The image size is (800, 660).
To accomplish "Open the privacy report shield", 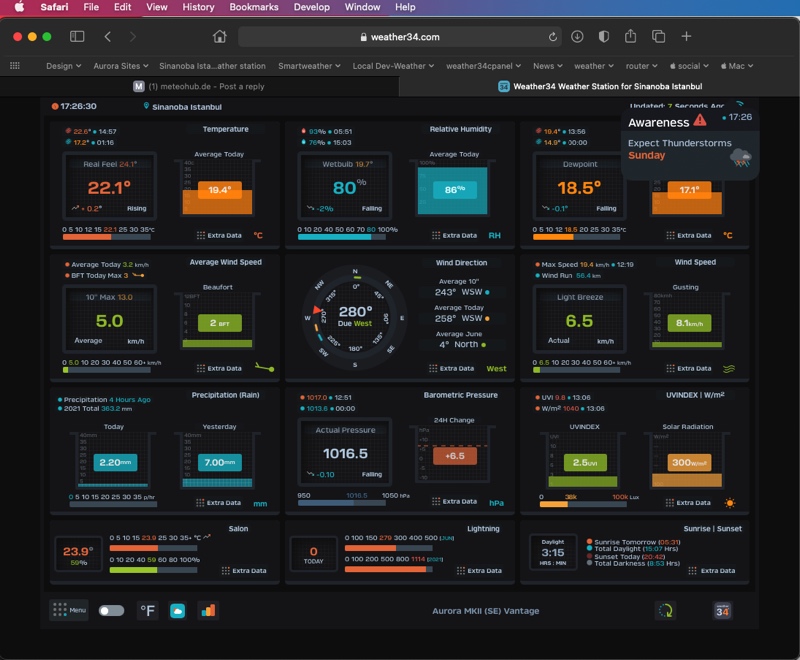I will click(604, 36).
